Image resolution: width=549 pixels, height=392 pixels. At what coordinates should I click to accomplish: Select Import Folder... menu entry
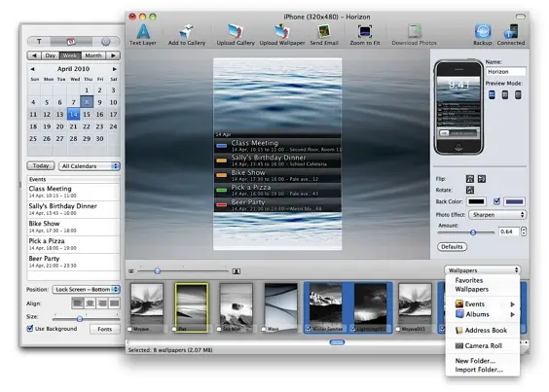coord(479,370)
